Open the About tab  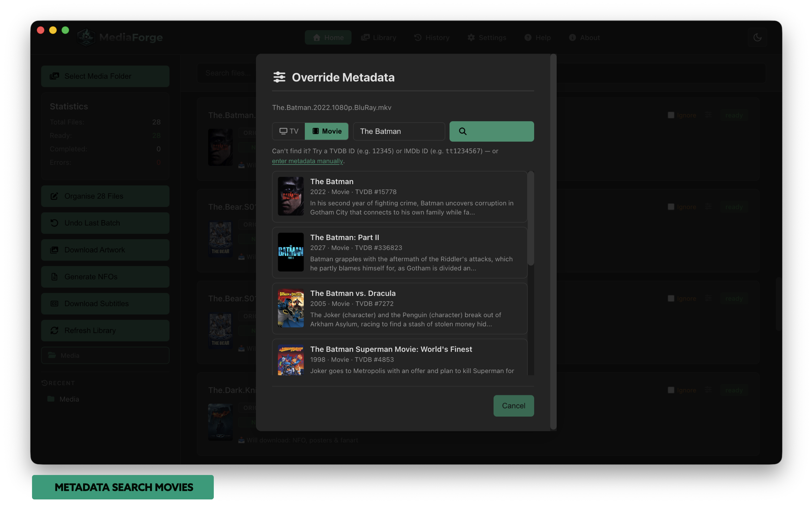click(584, 37)
